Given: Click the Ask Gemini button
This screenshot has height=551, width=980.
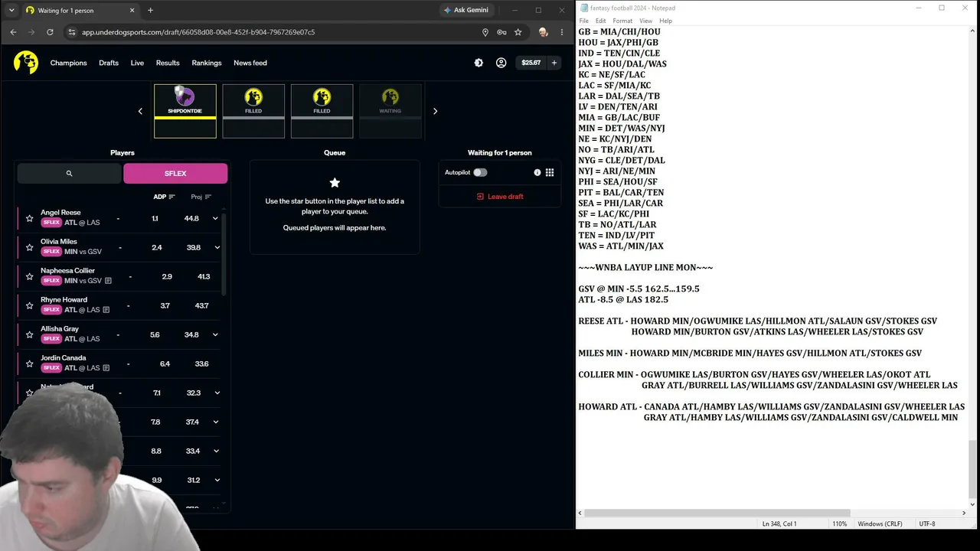Looking at the screenshot, I should coord(466,10).
